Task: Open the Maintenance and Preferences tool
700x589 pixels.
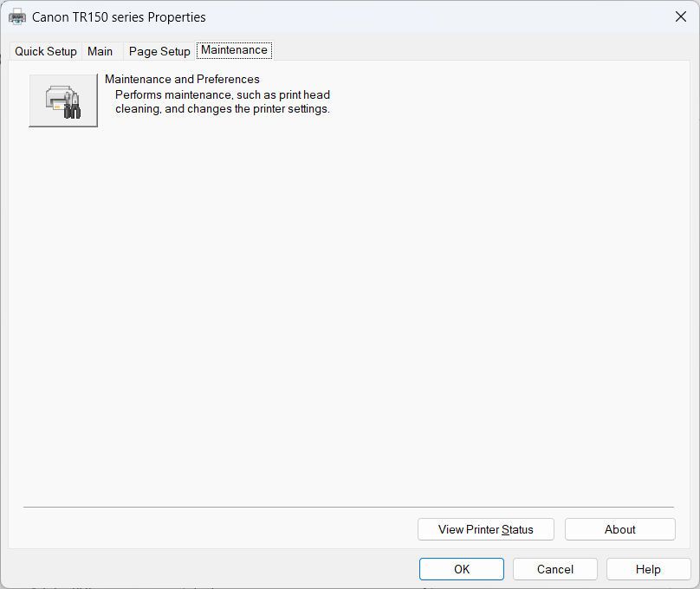Action: [63, 100]
